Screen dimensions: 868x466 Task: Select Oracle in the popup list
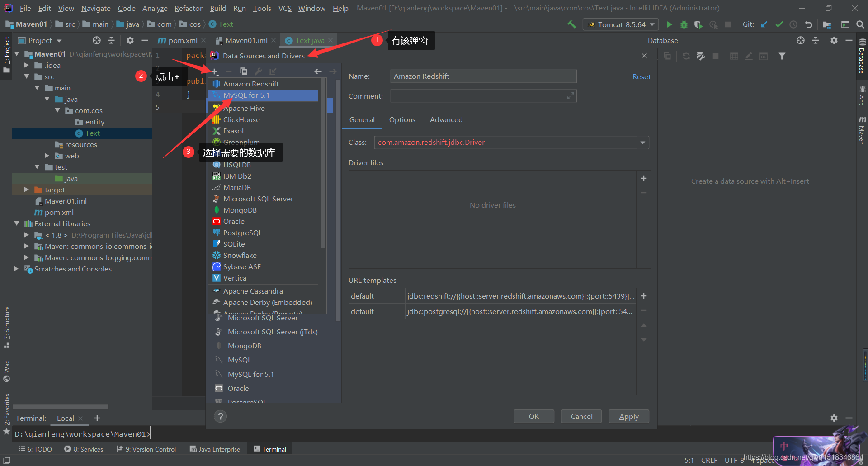click(263, 221)
